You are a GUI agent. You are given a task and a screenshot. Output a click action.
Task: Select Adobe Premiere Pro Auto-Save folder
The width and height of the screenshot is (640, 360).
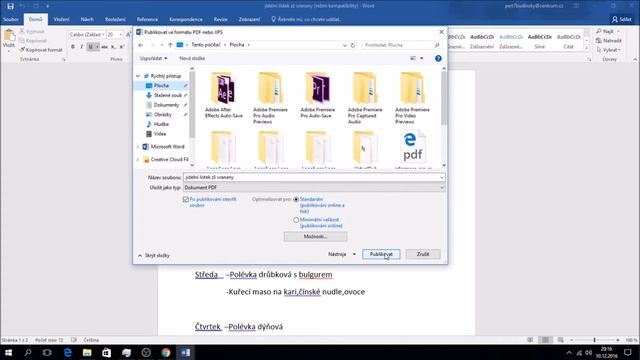point(318,96)
